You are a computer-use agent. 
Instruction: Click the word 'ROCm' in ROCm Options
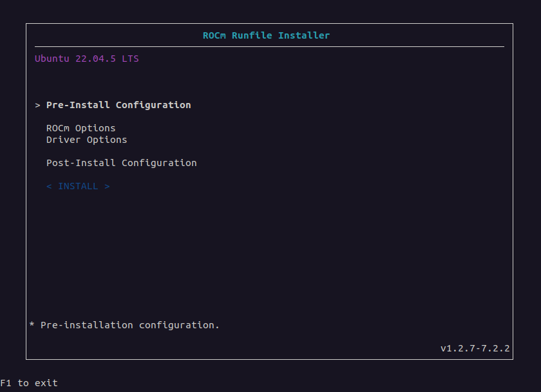click(58, 128)
